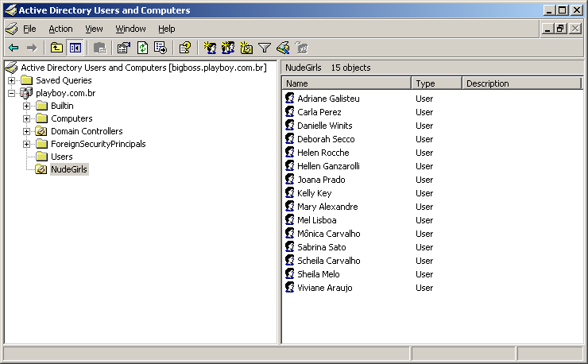The height and width of the screenshot is (364, 588).
Task: Expand the Computers container
Action: point(26,118)
